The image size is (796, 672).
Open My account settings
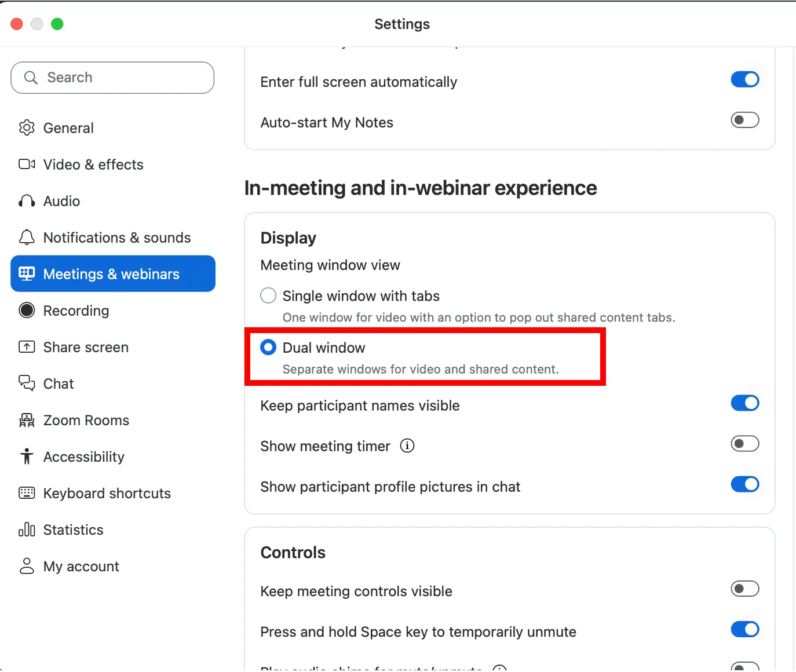click(x=113, y=566)
